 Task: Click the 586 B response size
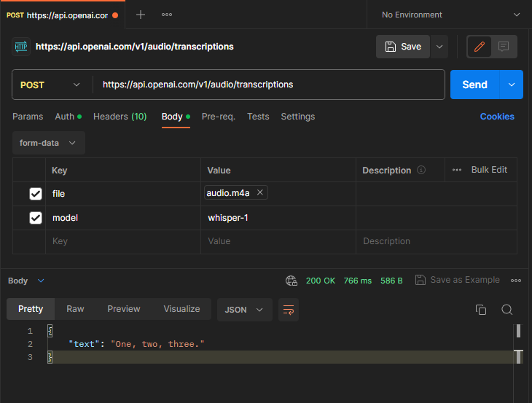point(391,281)
